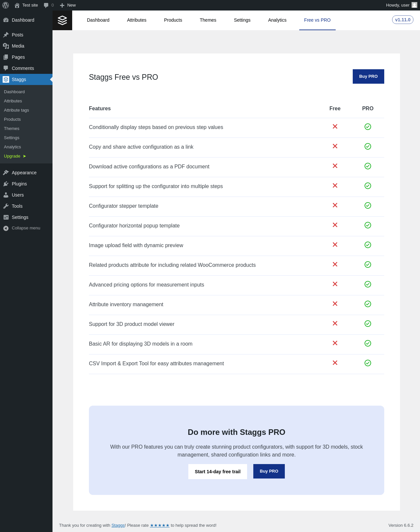Click the Tools wrench icon
Image resolution: width=420 pixels, height=532 pixels.
click(x=6, y=206)
